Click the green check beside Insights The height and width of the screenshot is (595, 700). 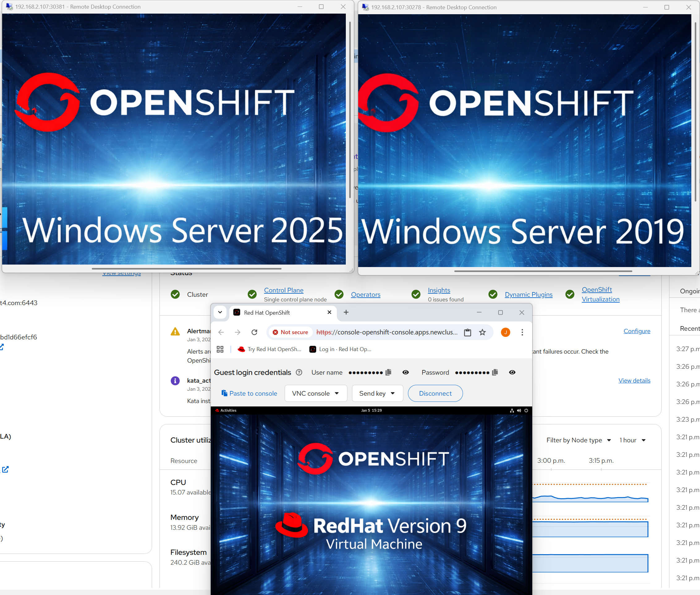pos(416,295)
